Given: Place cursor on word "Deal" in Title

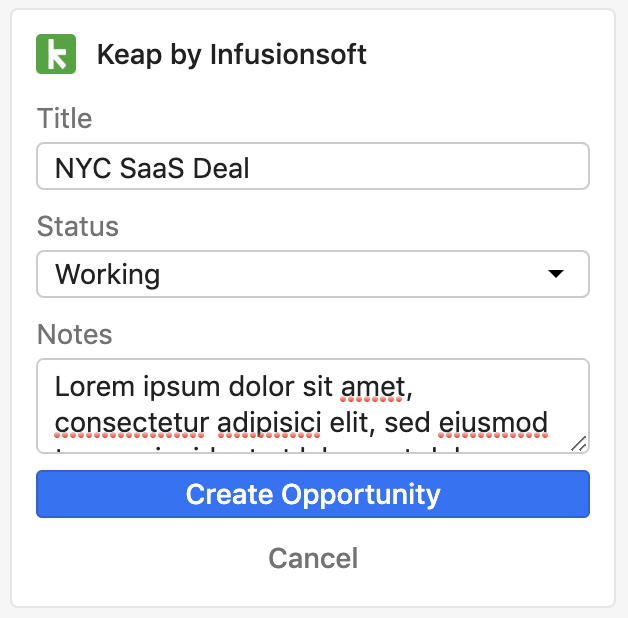Looking at the screenshot, I should pos(221,168).
